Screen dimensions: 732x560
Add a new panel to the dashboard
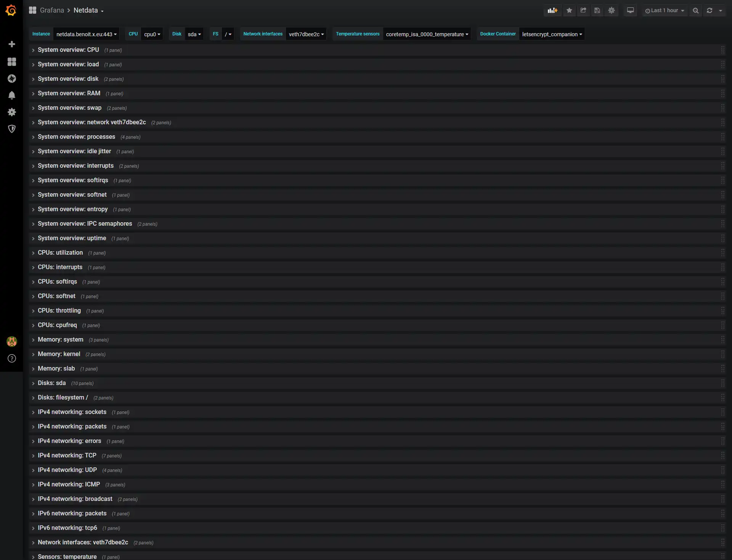(x=552, y=10)
